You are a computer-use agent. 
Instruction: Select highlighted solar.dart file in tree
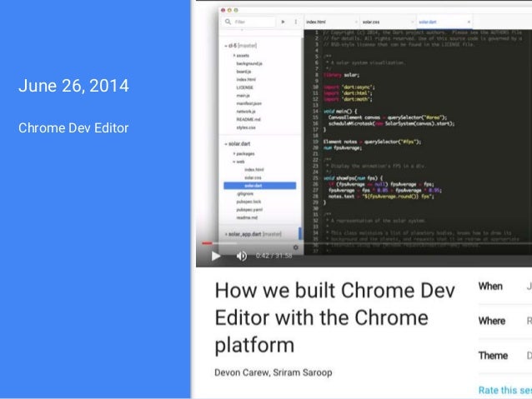tap(260, 186)
